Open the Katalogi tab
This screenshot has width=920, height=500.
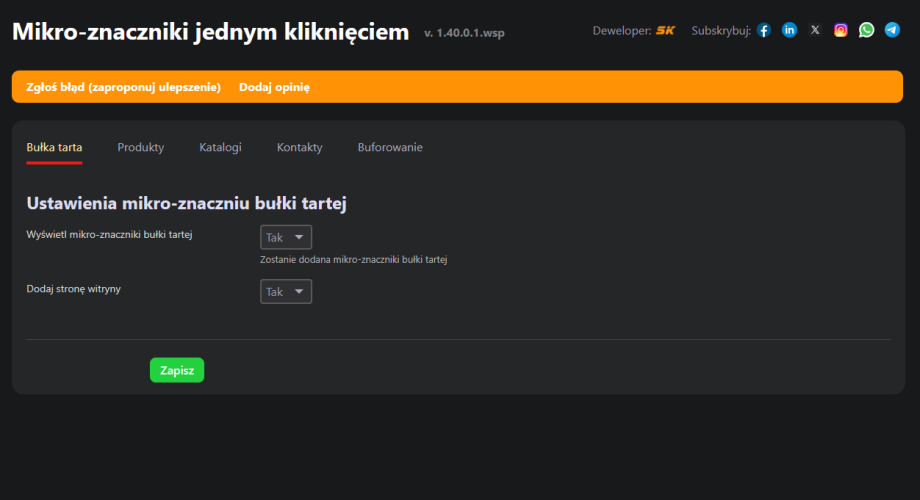coord(220,147)
